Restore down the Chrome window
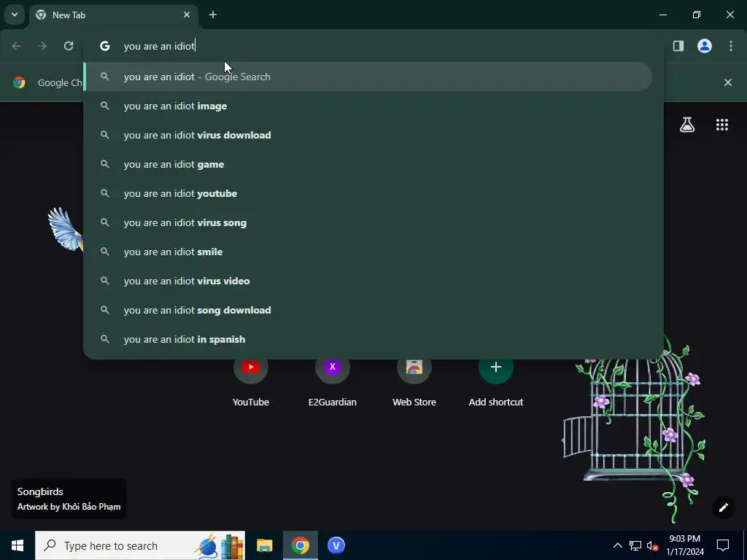This screenshot has width=747, height=560. 697,15
